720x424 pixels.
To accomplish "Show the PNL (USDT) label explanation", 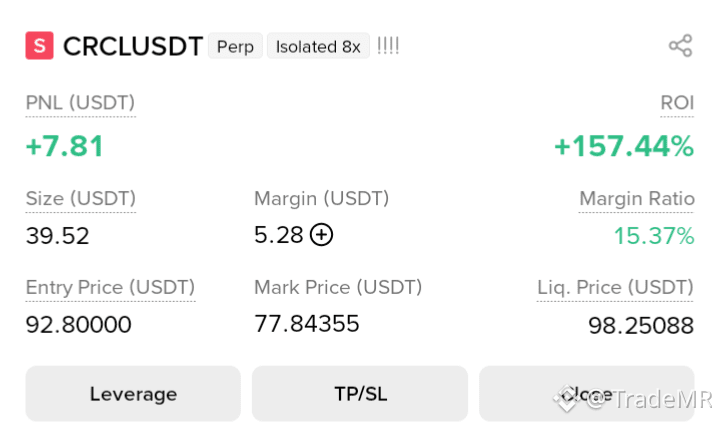I will [x=80, y=102].
